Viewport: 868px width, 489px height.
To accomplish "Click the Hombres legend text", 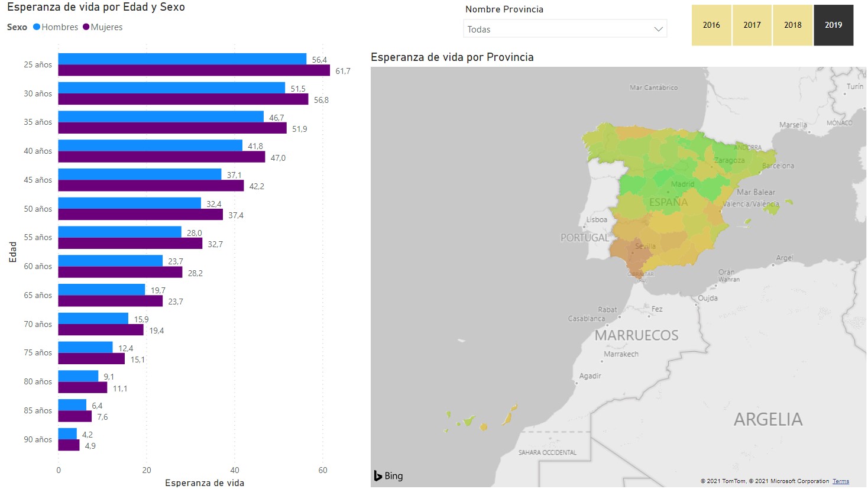I will (60, 27).
